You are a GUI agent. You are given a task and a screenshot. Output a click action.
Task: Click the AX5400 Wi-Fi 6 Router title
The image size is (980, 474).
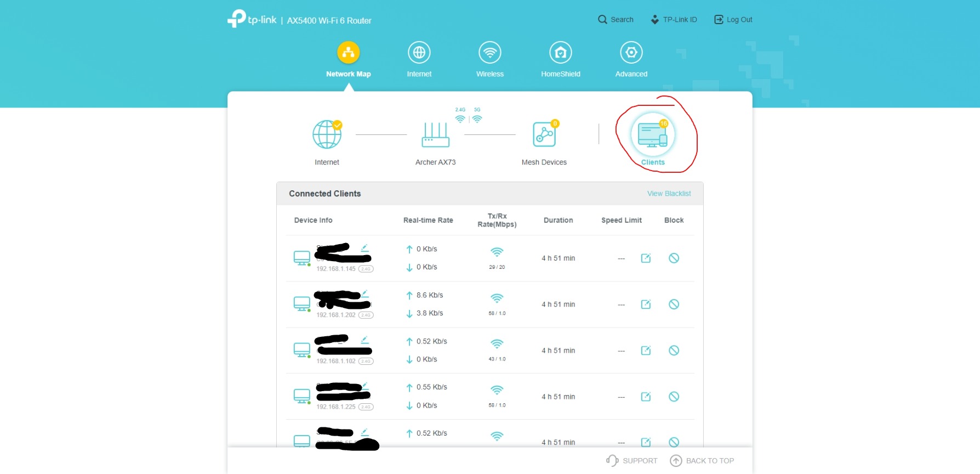329,21
